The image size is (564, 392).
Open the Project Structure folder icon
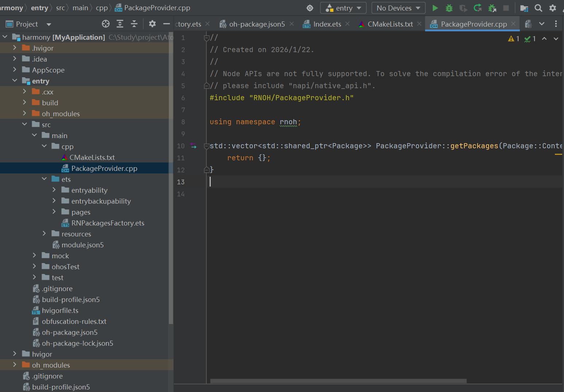pos(524,8)
